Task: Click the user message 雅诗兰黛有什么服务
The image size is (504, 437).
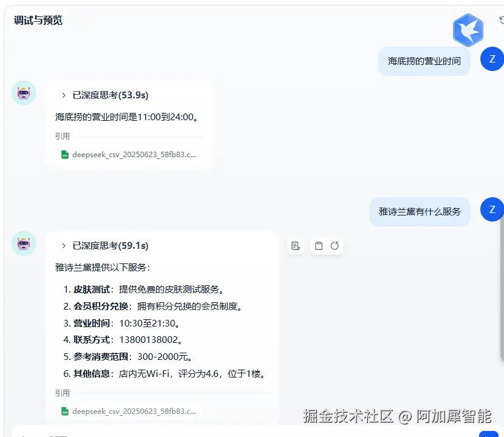Action: click(420, 212)
